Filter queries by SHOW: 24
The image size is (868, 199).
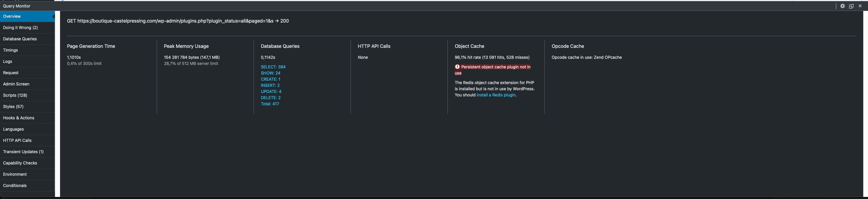click(270, 73)
